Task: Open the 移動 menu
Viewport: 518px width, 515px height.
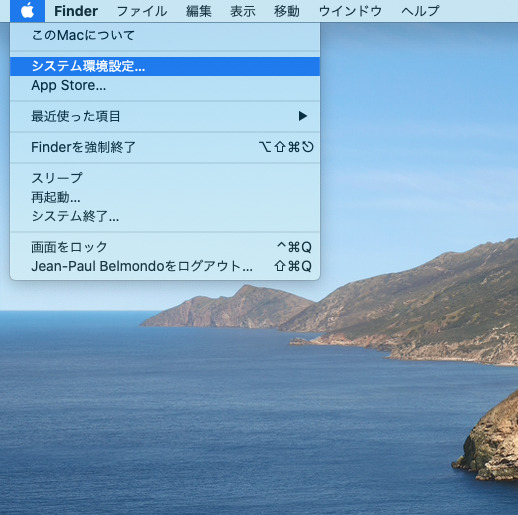Action: (x=287, y=11)
